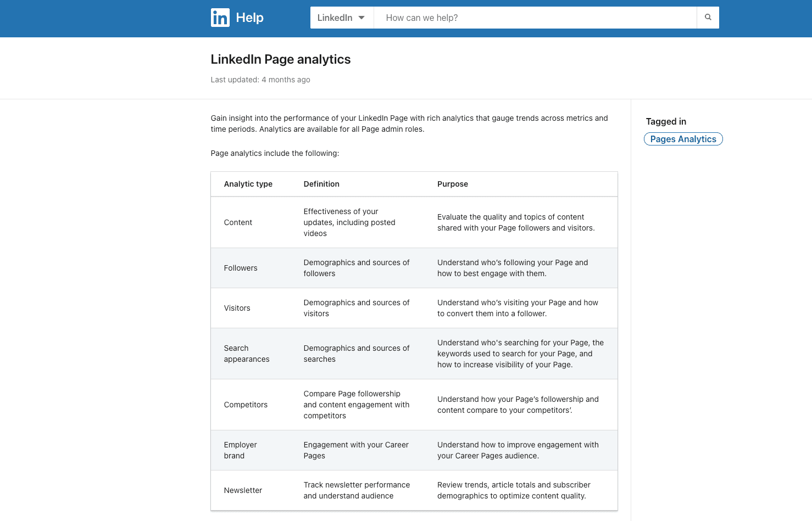Screen dimensions: 812x521
Task: Click the 'Tagged in' sidebar heading
Action: [666, 121]
